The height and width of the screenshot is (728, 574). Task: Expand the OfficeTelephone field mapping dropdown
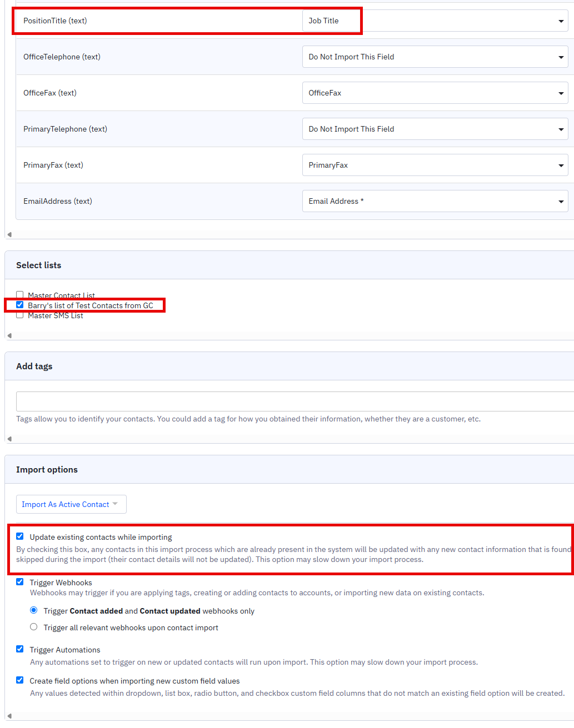[435, 57]
